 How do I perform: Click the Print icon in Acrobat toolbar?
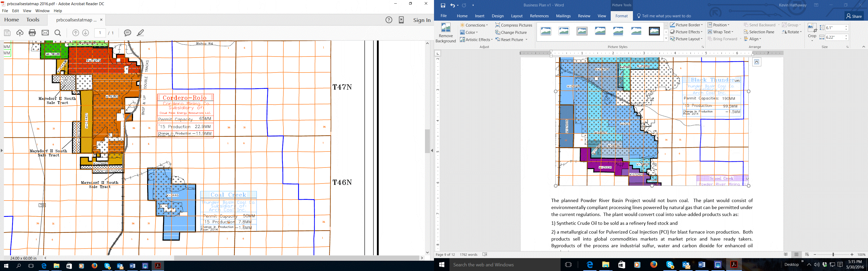pyautogui.click(x=32, y=33)
